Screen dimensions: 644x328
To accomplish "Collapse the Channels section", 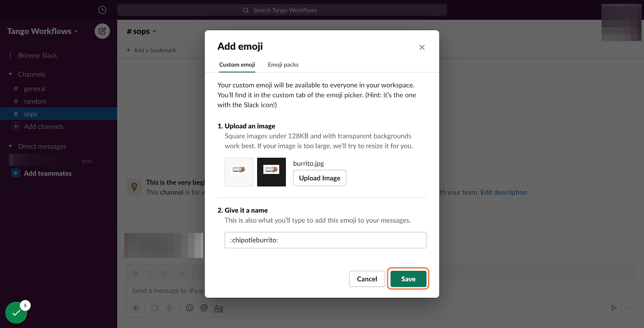I will (x=10, y=74).
